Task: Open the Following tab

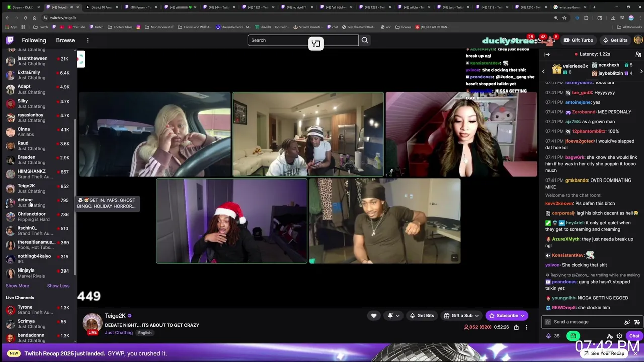Action: coord(34,40)
